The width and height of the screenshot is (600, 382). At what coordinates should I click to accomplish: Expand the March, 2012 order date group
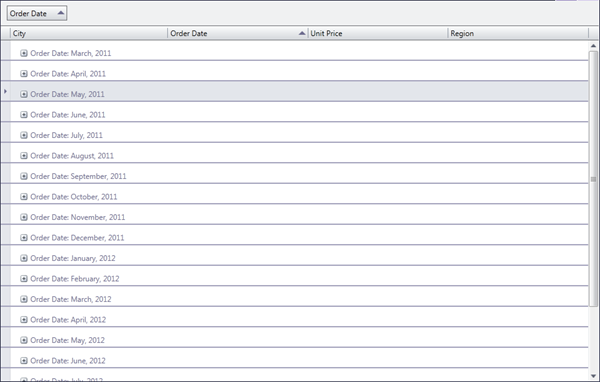(x=24, y=299)
